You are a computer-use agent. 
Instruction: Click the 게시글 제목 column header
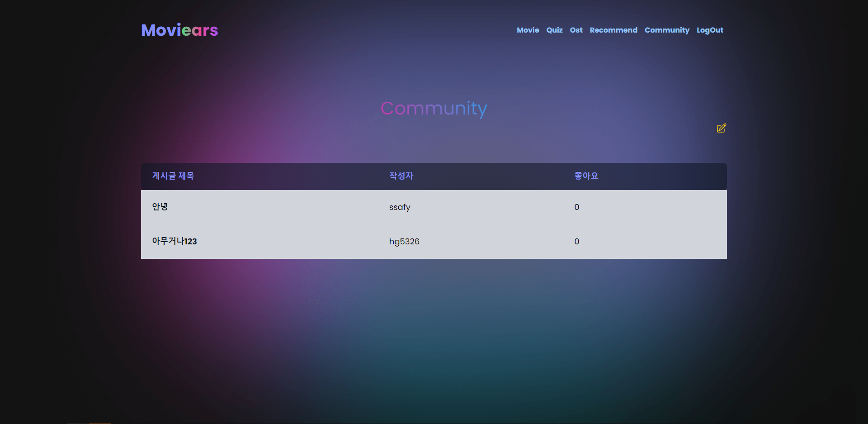point(173,176)
